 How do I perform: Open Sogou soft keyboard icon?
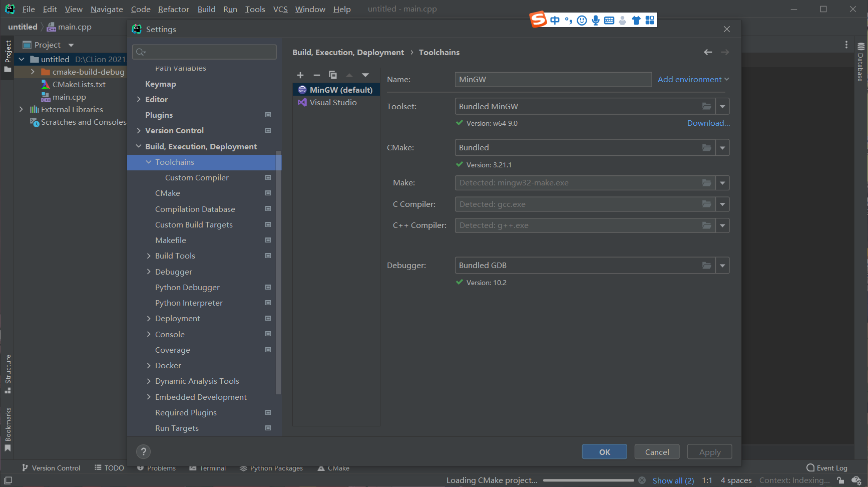point(609,20)
